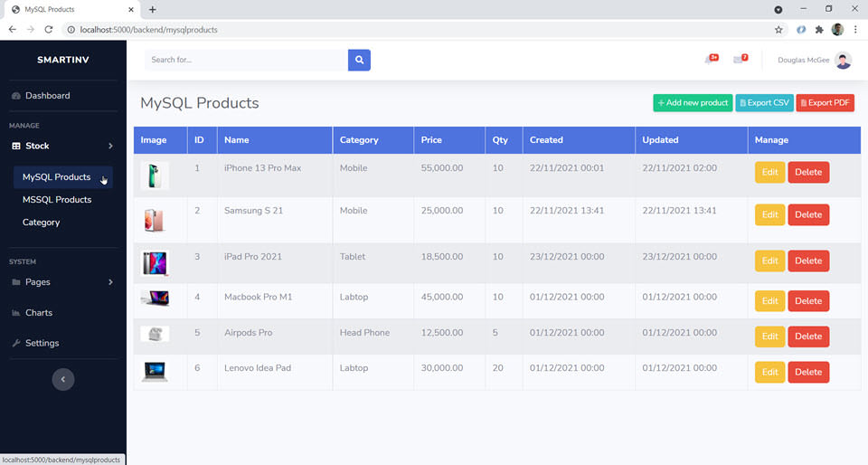Export the products as CSV

coord(764,103)
